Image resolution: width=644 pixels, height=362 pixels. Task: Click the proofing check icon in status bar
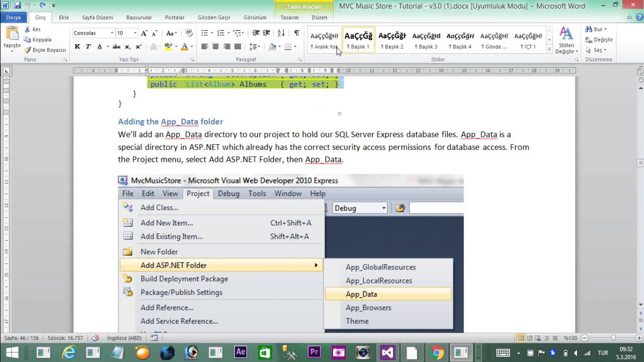95,338
